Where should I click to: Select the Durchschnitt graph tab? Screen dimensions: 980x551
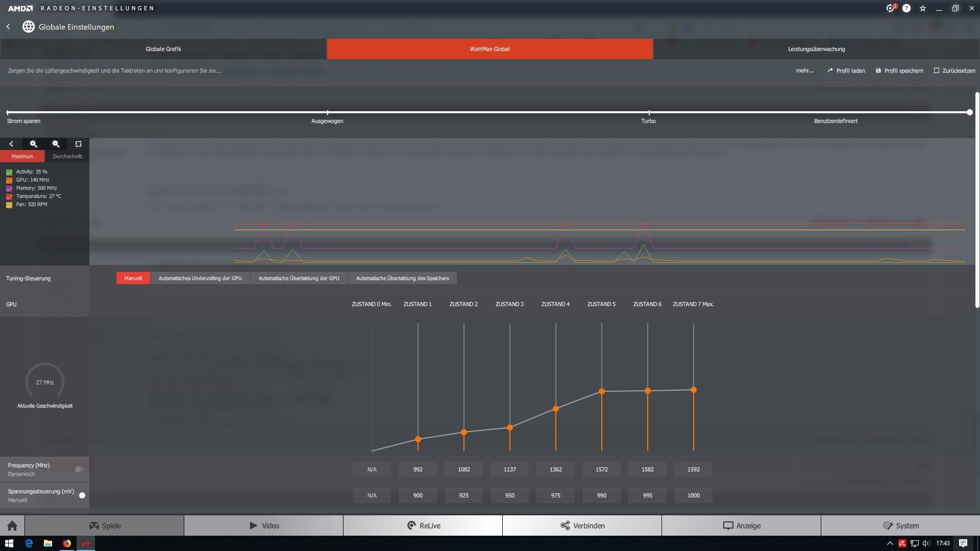pyautogui.click(x=67, y=156)
